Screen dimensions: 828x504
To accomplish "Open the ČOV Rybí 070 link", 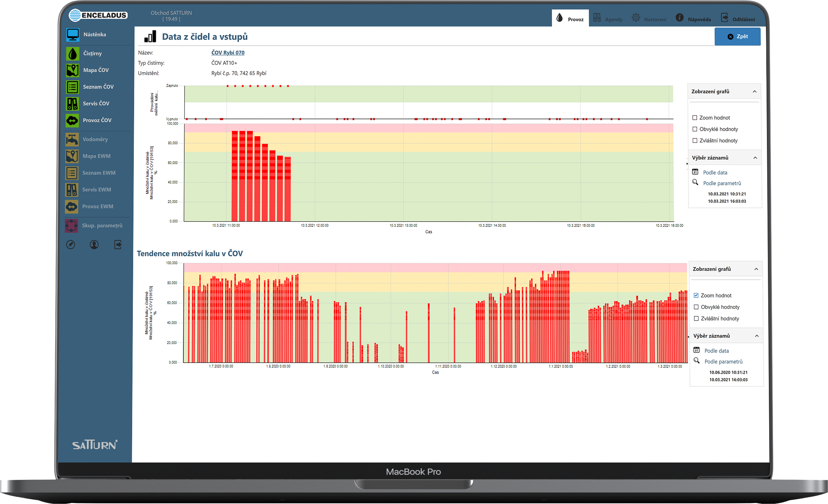I will [228, 53].
